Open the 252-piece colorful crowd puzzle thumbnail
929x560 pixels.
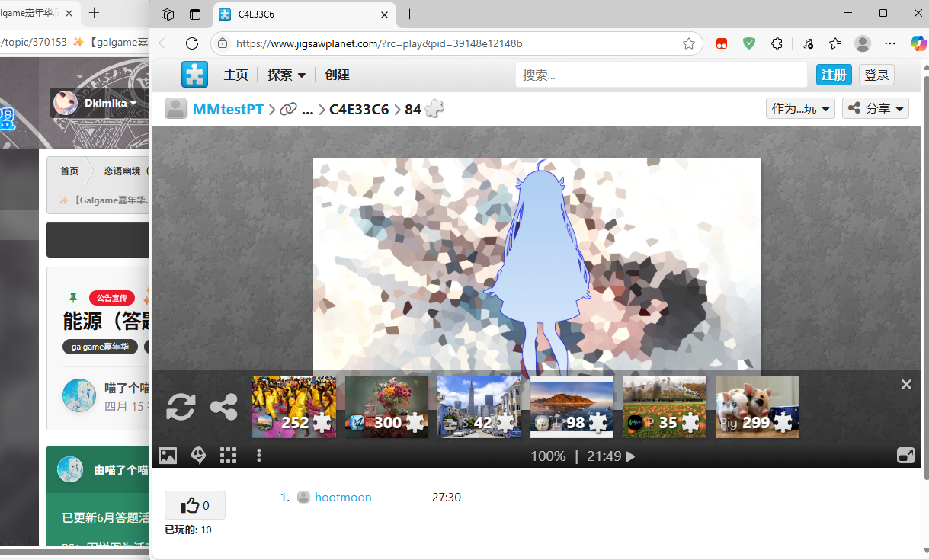pyautogui.click(x=294, y=407)
